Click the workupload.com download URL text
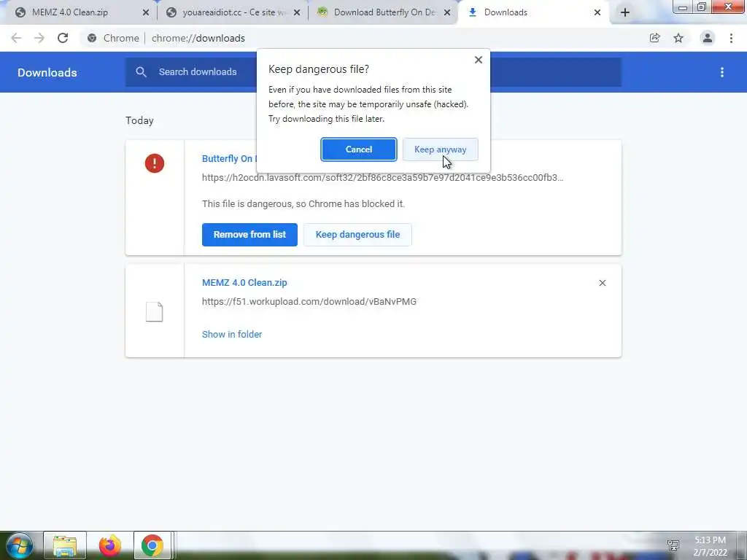The height and width of the screenshot is (560, 747). (309, 301)
